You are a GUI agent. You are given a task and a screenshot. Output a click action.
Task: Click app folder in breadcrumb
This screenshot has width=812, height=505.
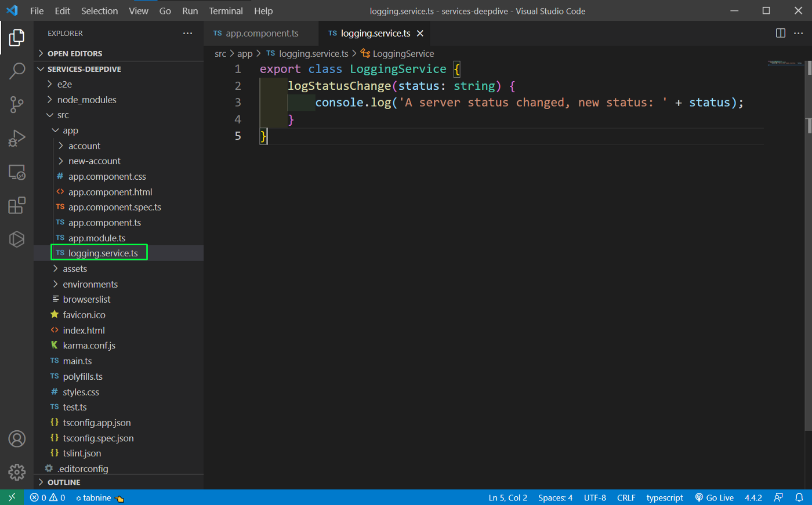click(245, 53)
